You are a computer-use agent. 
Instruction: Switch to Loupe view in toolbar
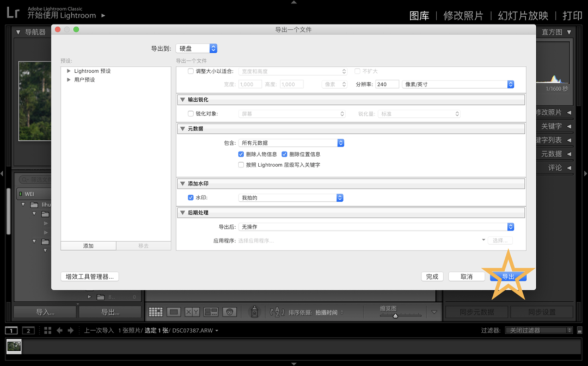pos(174,312)
